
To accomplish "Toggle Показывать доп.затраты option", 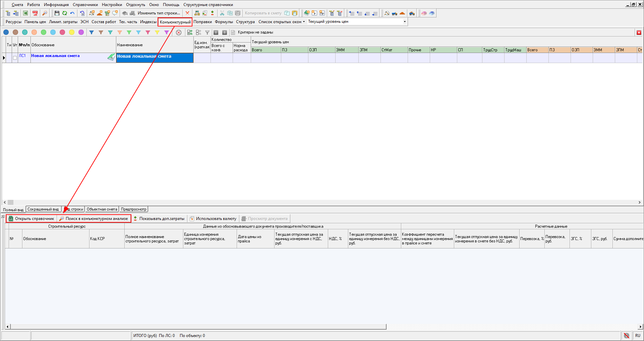I will click(159, 219).
